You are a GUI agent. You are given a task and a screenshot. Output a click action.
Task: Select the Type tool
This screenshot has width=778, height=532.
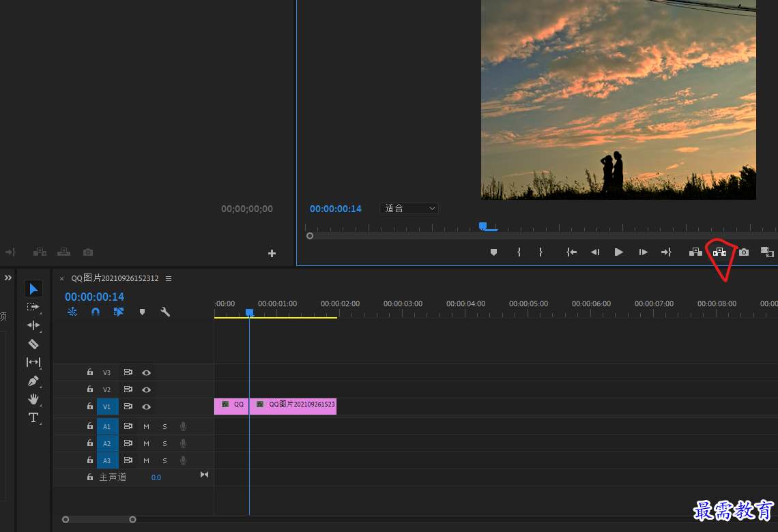[x=33, y=417]
